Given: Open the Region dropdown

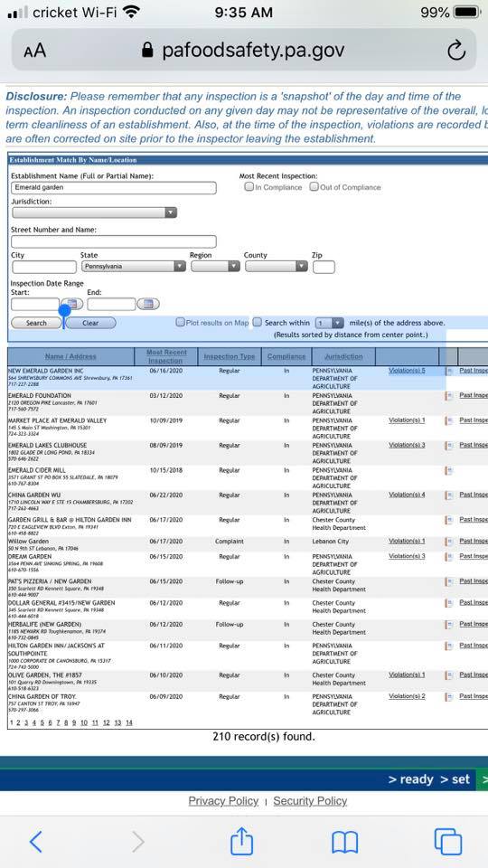Looking at the screenshot, I should [215, 266].
